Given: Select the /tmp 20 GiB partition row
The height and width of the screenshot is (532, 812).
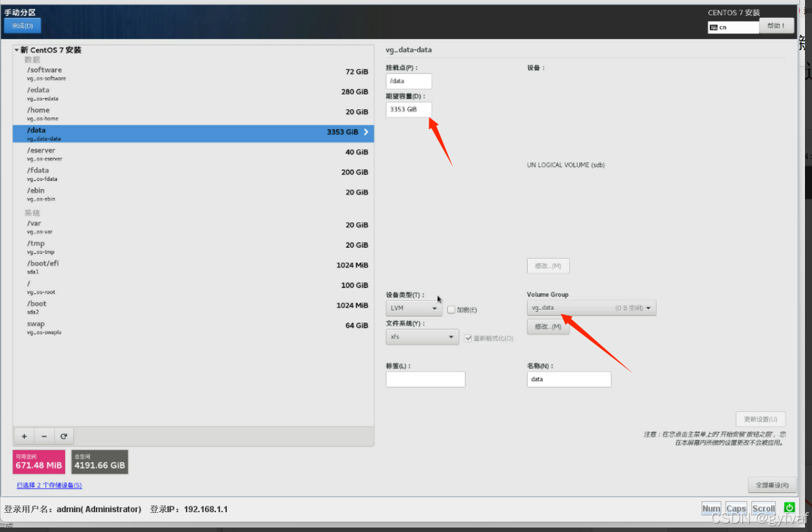Looking at the screenshot, I should tap(193, 247).
